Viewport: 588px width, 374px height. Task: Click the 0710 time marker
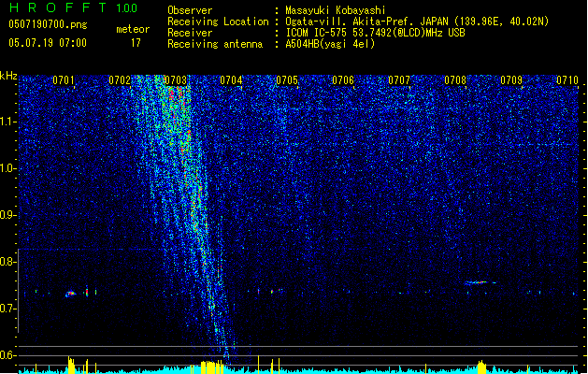pos(567,80)
